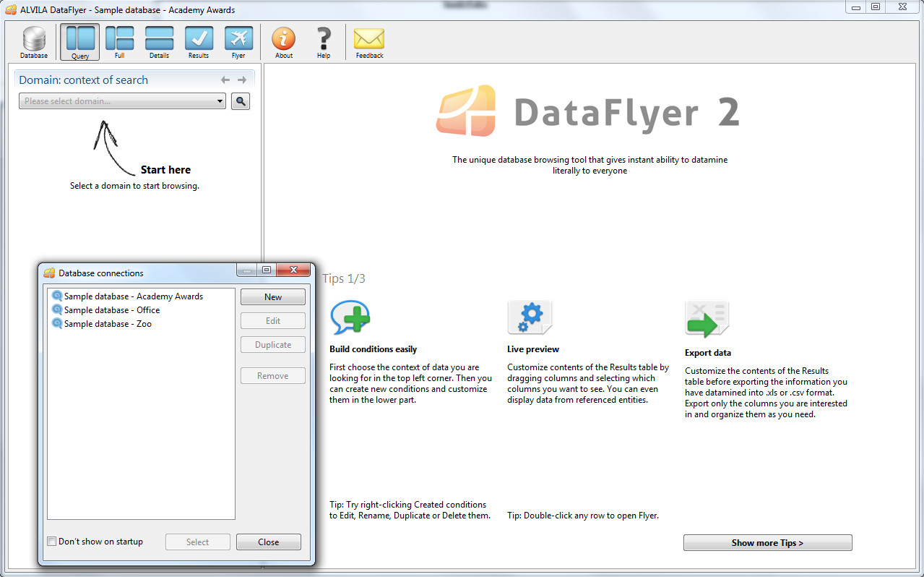Click the Build conditions easily heading
The image size is (924, 577).
point(373,349)
